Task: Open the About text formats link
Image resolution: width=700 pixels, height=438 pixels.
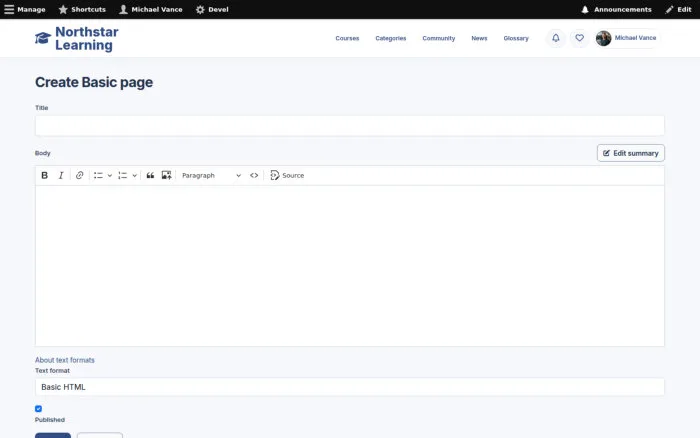Action: click(x=65, y=360)
